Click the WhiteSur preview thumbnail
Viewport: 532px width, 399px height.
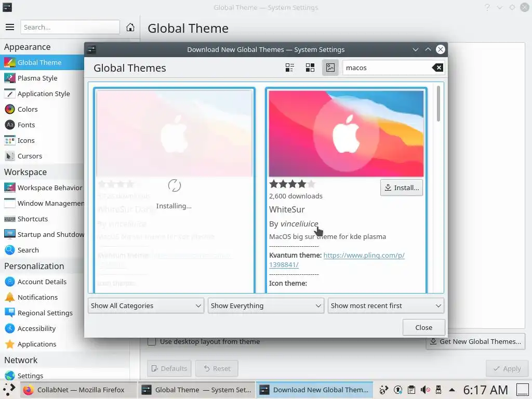(x=346, y=134)
